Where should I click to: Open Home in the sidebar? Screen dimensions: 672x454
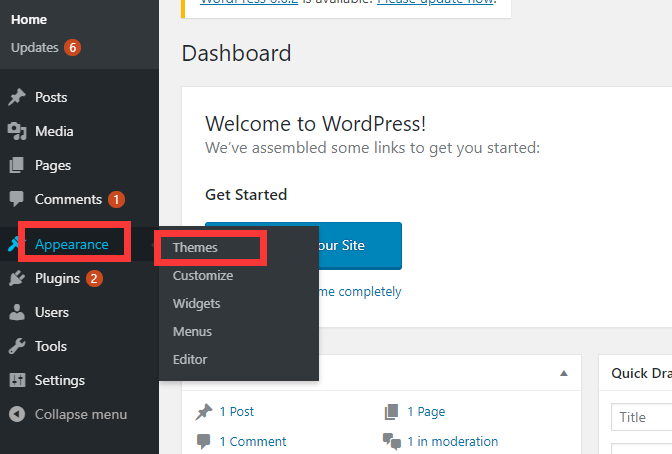click(29, 19)
